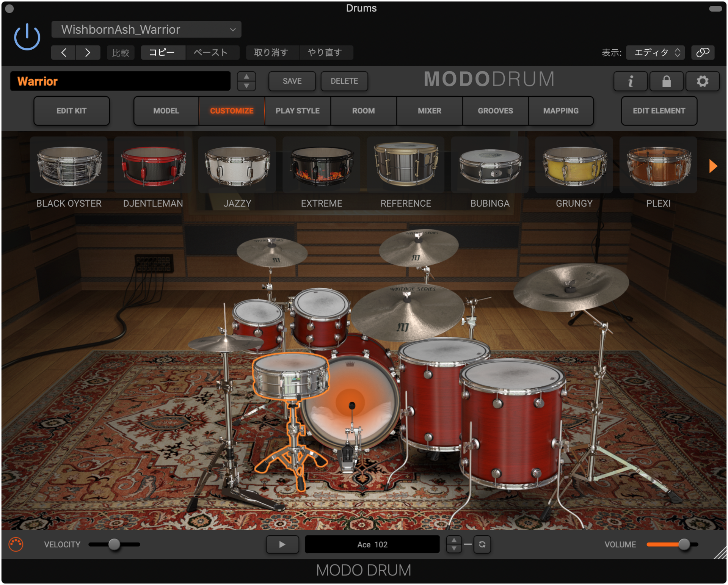Screen dimensions: 728x585
Task: Toggle the groove loop sync icon
Action: [482, 544]
